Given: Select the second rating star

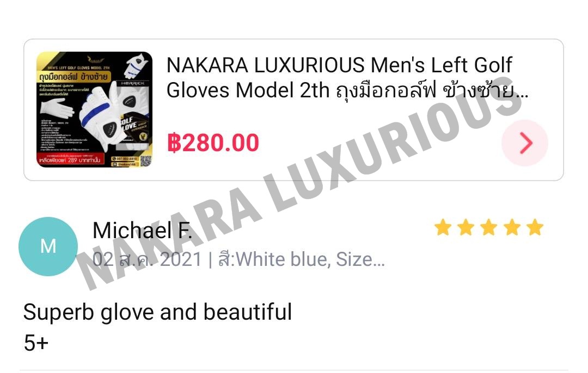Looking at the screenshot, I should point(465,227).
